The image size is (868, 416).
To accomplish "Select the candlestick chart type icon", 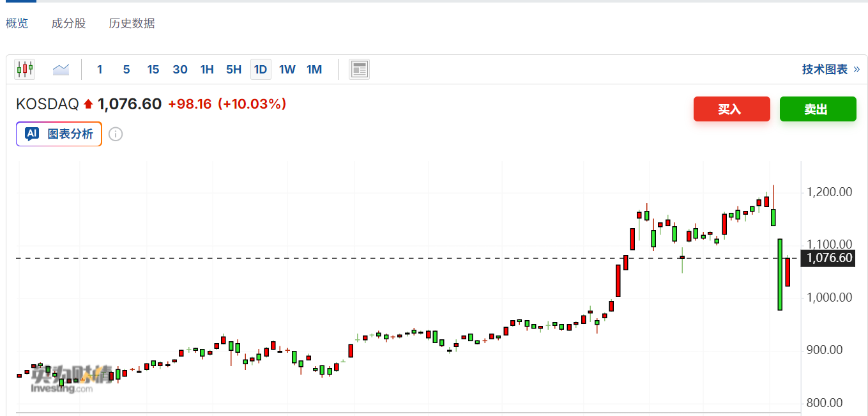I will [x=25, y=69].
